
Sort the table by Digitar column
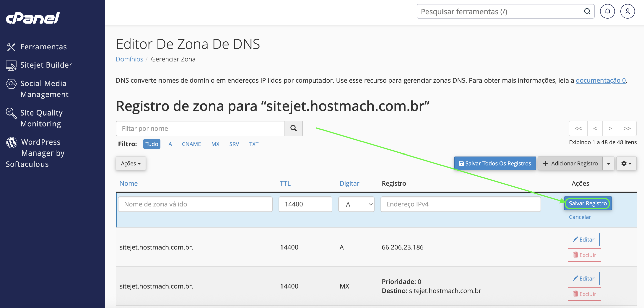coord(349,183)
